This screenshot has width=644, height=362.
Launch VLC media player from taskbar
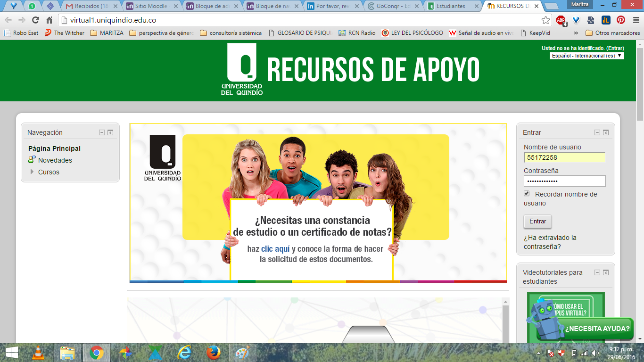pos(38,353)
